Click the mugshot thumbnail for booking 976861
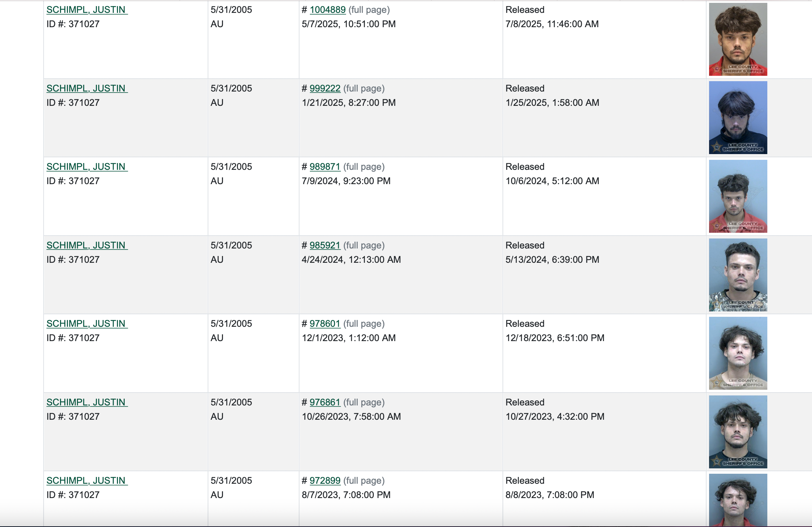 click(x=738, y=432)
